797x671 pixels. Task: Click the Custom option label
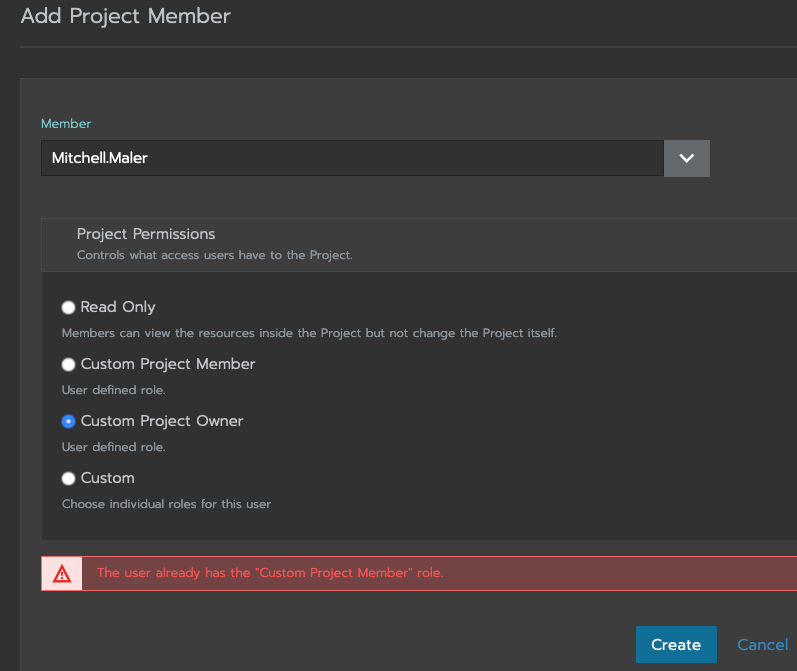[x=108, y=478]
